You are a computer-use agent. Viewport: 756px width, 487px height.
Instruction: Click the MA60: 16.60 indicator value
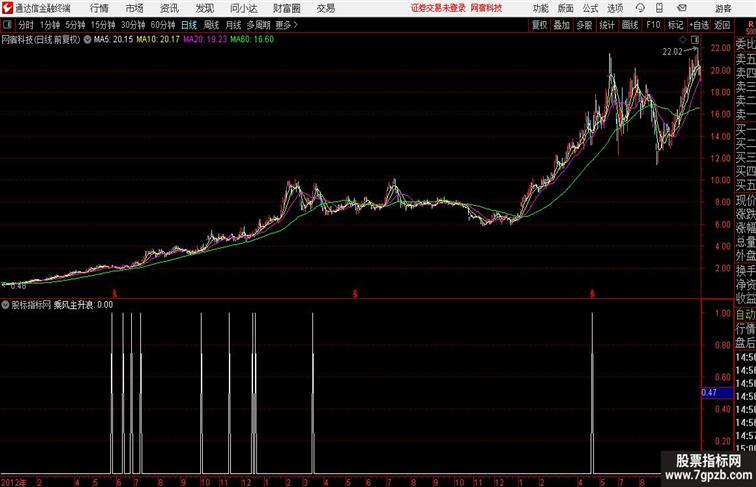coord(252,40)
